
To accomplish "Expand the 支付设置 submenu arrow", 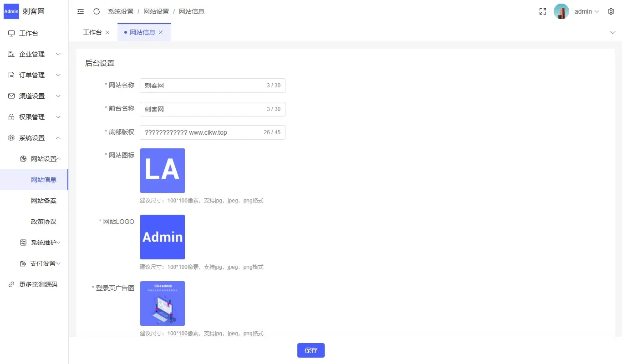I will (x=58, y=263).
